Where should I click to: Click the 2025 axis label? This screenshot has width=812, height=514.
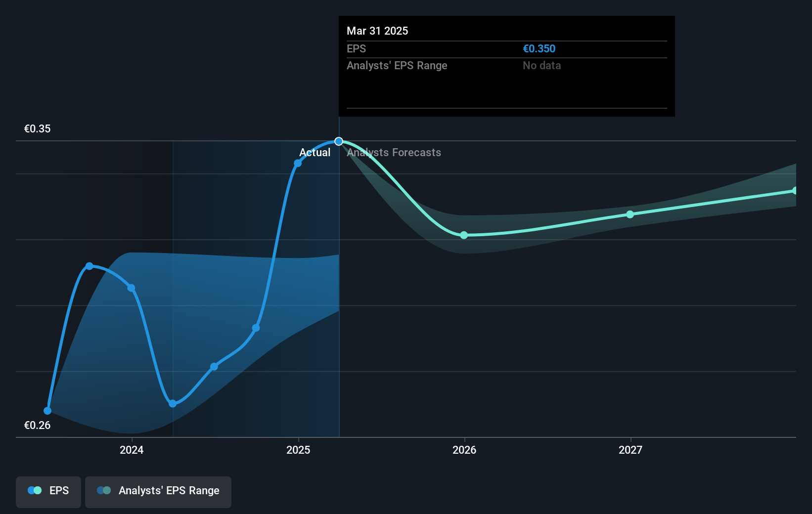pos(298,450)
